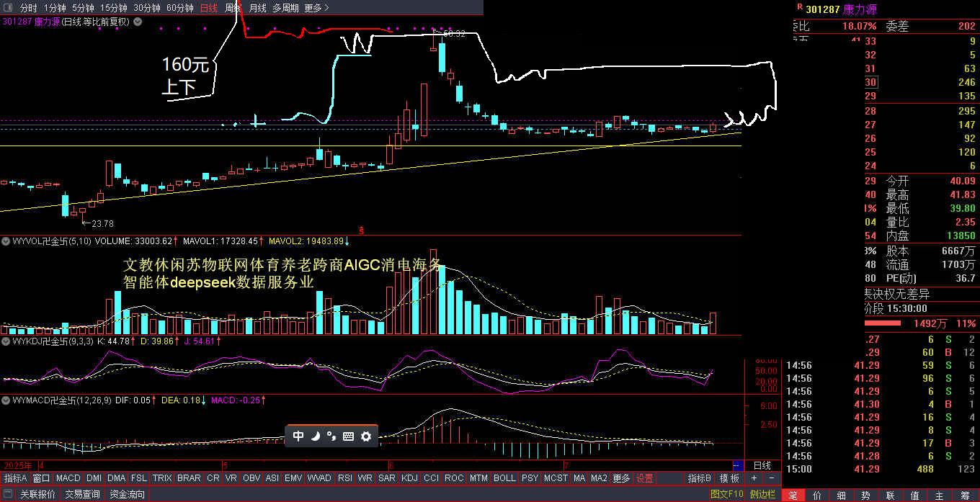Image resolution: width=980 pixels, height=502 pixels.
Task: Open the 指标B indicator menu
Action: click(699, 478)
